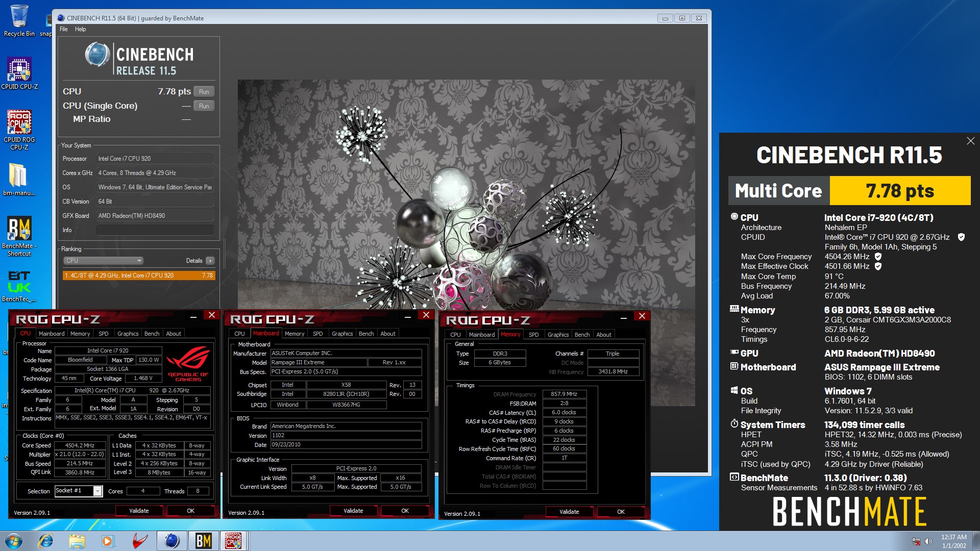Click QPI Link 3860.8 MHz value
The width and height of the screenshot is (980, 551).
(x=80, y=472)
